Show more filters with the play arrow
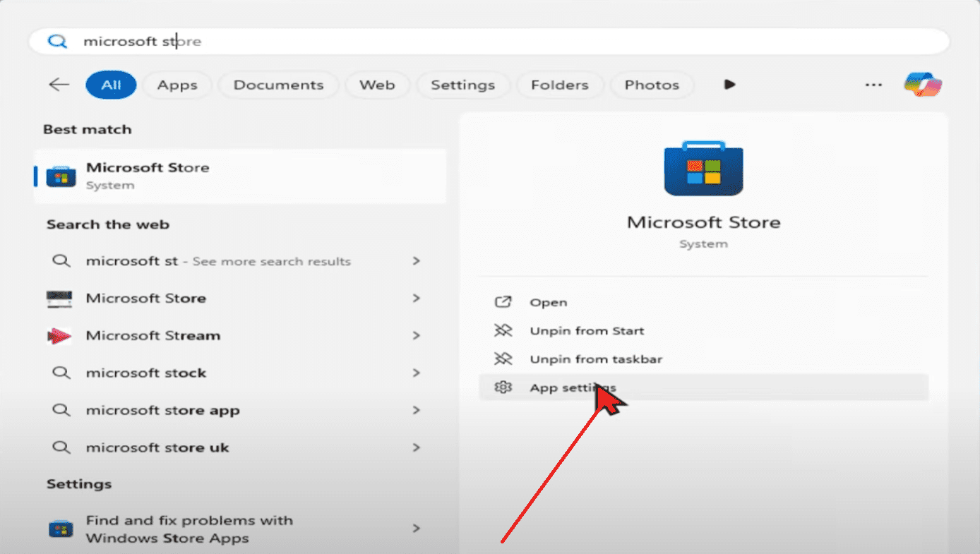 click(730, 85)
